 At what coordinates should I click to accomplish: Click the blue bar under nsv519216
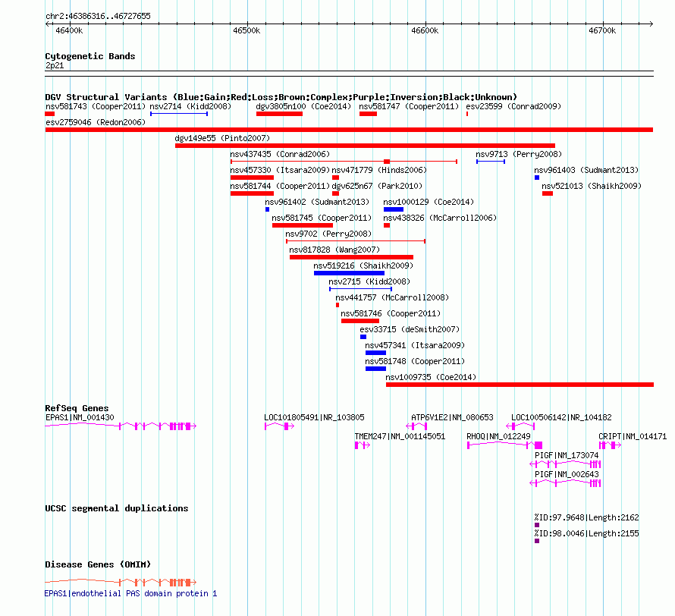click(x=349, y=273)
